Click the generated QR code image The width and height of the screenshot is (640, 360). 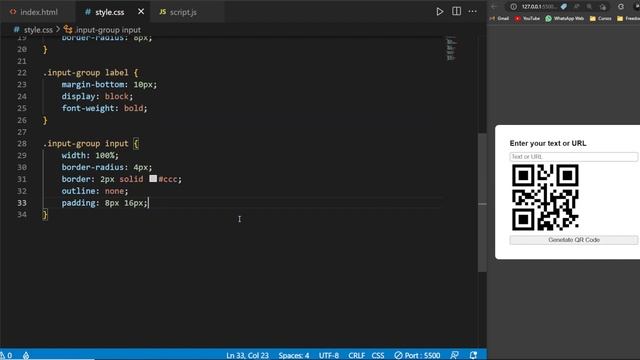[x=545, y=198]
